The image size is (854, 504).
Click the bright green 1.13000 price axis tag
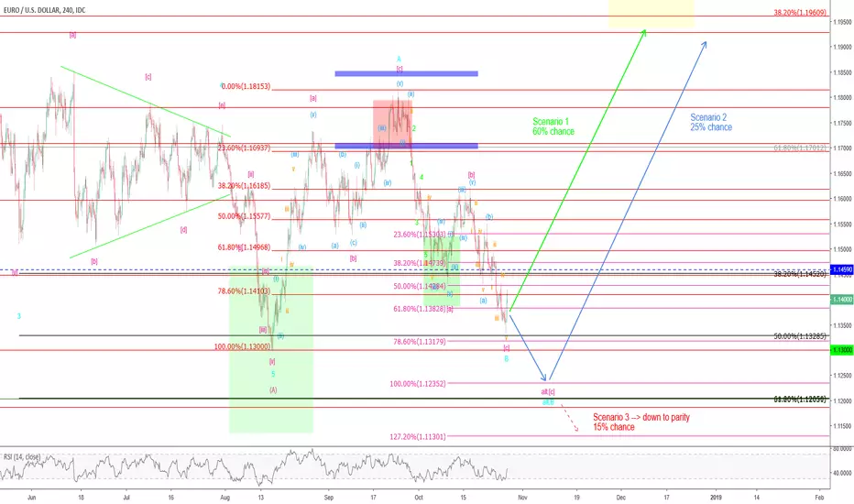(x=842, y=350)
